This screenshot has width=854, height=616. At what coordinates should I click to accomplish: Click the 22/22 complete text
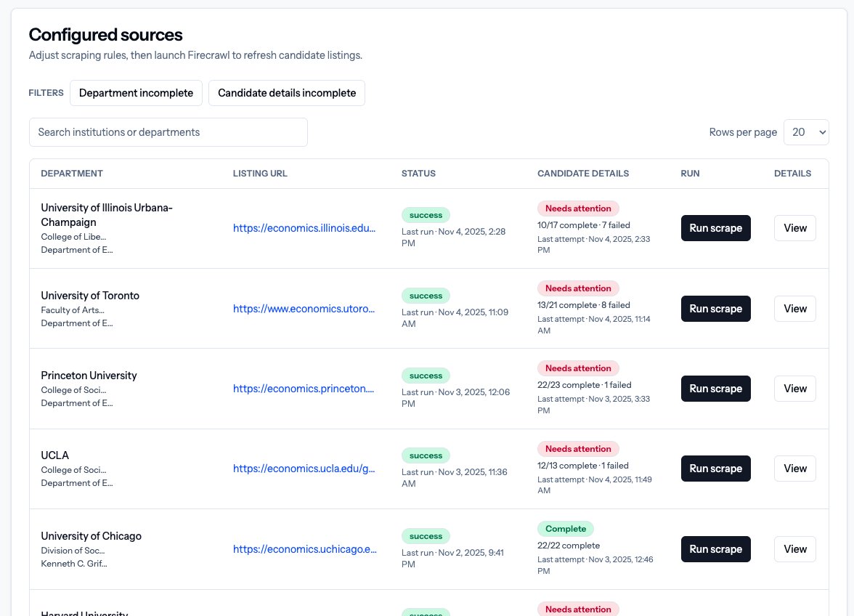click(569, 546)
